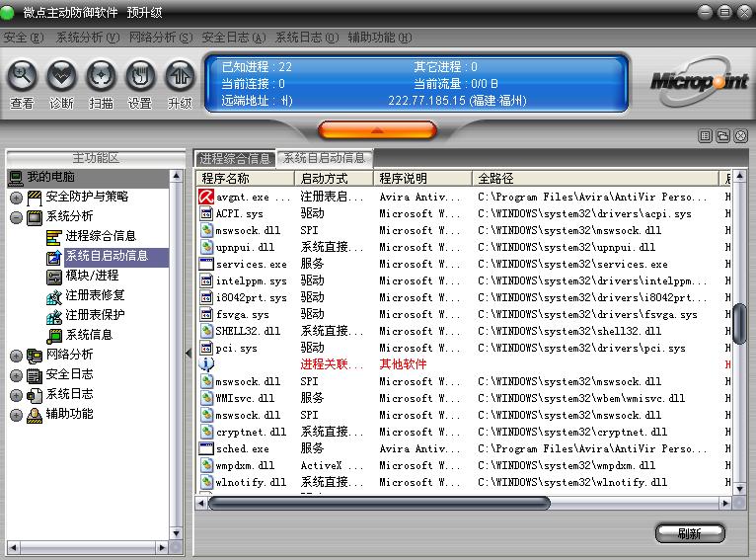The width and height of the screenshot is (756, 560).
Task: Open the 安全(E) menu
Action: pyautogui.click(x=23, y=38)
